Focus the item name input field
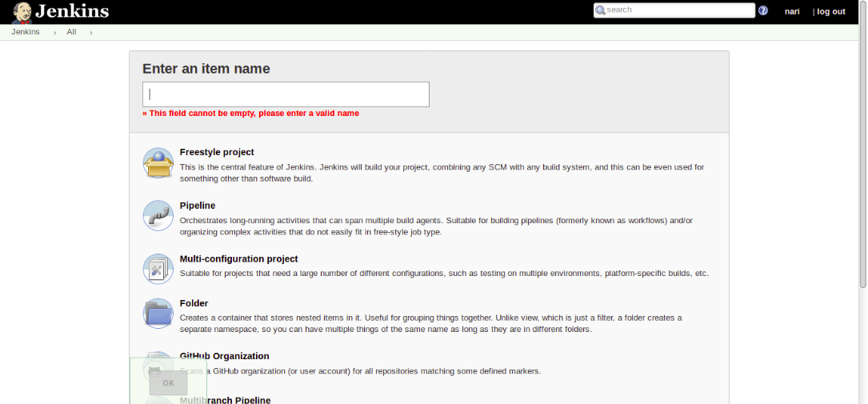This screenshot has width=868, height=404. pyautogui.click(x=286, y=94)
